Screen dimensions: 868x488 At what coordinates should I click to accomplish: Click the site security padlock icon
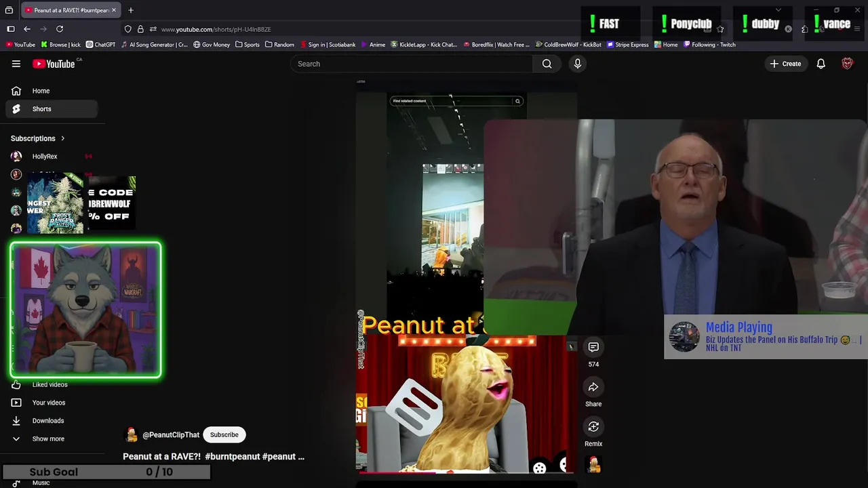pos(140,29)
